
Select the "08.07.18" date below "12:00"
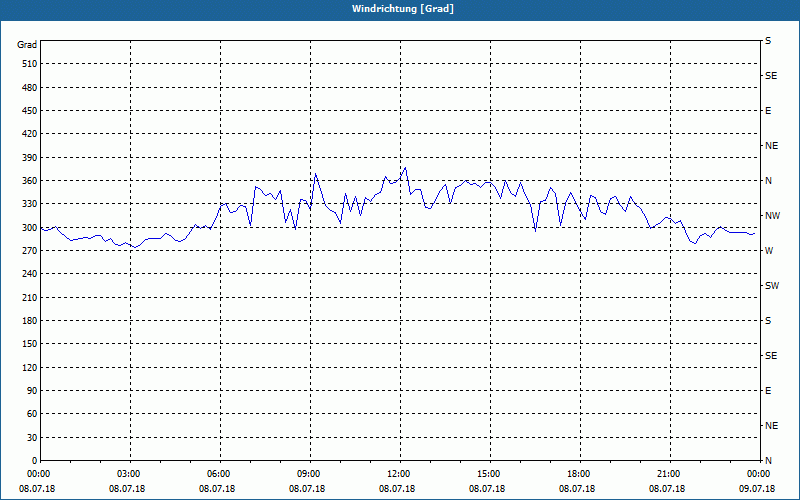point(397,489)
